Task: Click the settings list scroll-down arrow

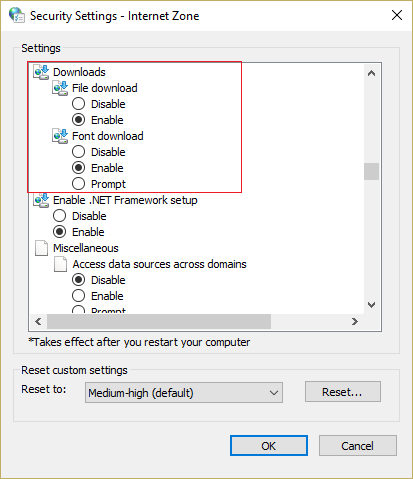Action: [371, 305]
